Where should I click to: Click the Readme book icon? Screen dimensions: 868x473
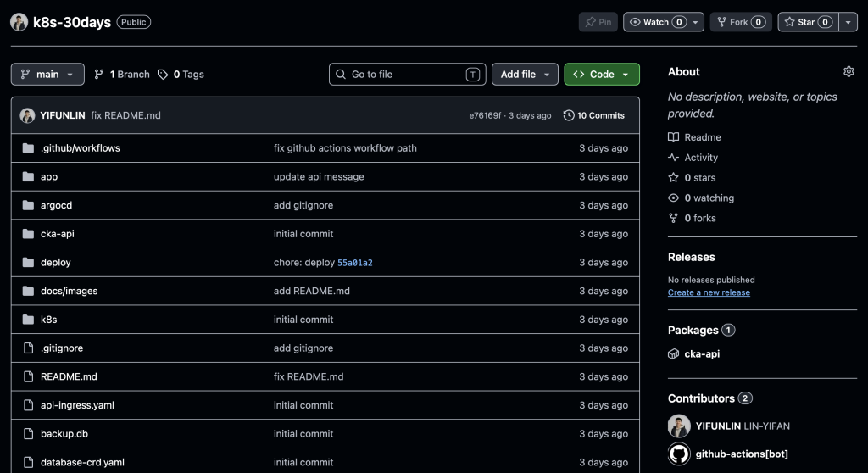click(673, 136)
